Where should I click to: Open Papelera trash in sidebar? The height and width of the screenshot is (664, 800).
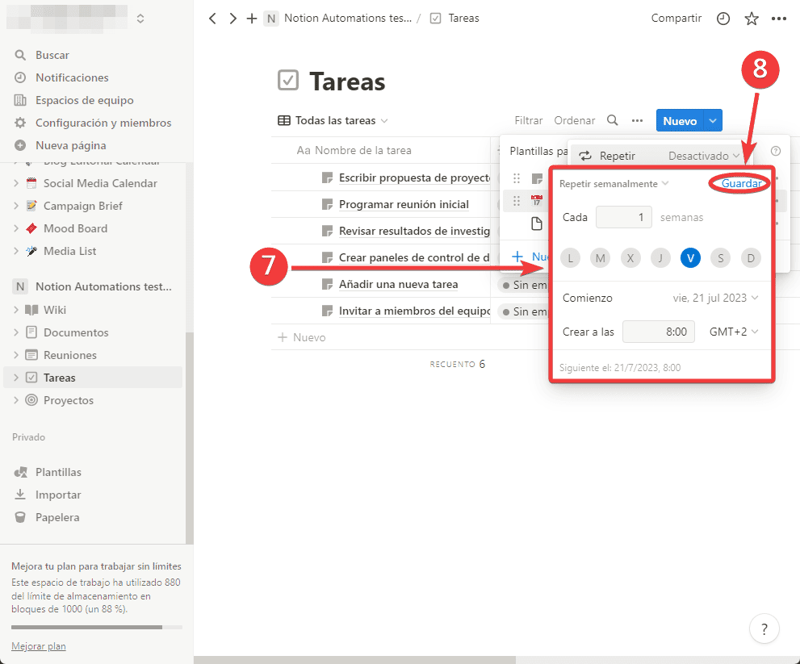(x=57, y=517)
